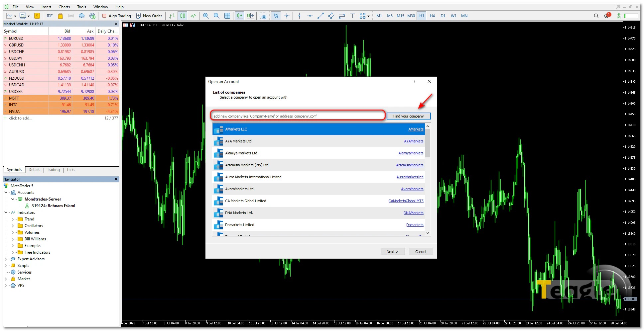The image size is (644, 331).
Task: Open the chart template dropdown arrow
Action: point(29,16)
